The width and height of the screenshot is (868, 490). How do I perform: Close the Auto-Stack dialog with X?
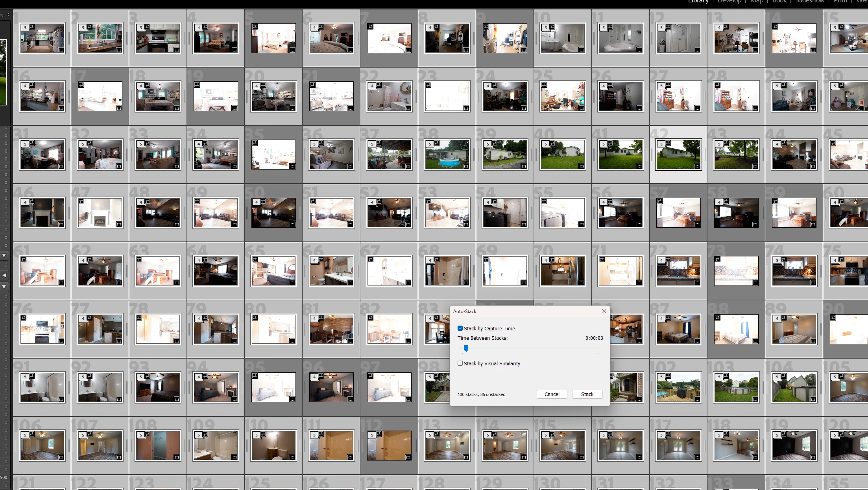(604, 311)
